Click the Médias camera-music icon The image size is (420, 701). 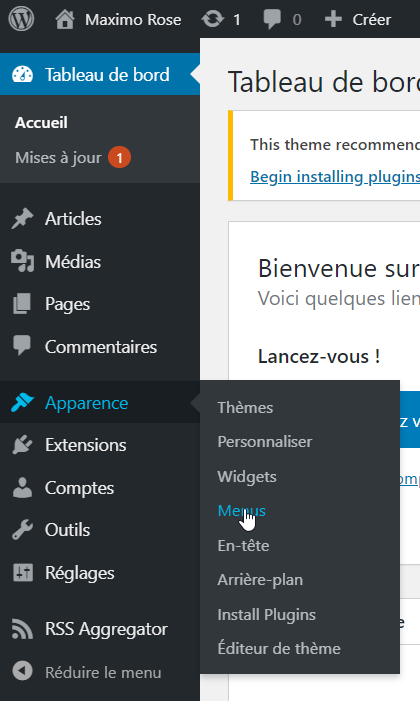pos(22,262)
